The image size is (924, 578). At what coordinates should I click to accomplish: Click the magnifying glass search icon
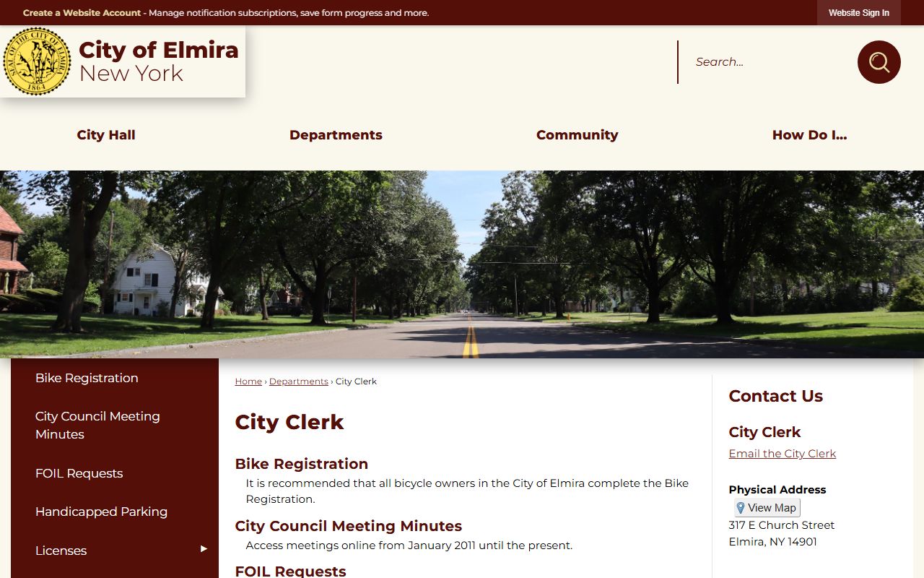click(x=879, y=62)
